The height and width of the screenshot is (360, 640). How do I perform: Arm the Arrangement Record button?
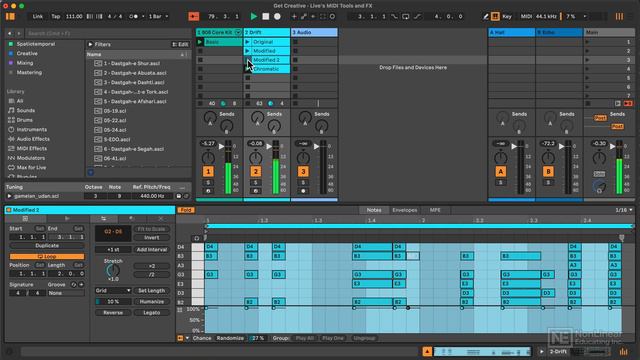point(277,16)
